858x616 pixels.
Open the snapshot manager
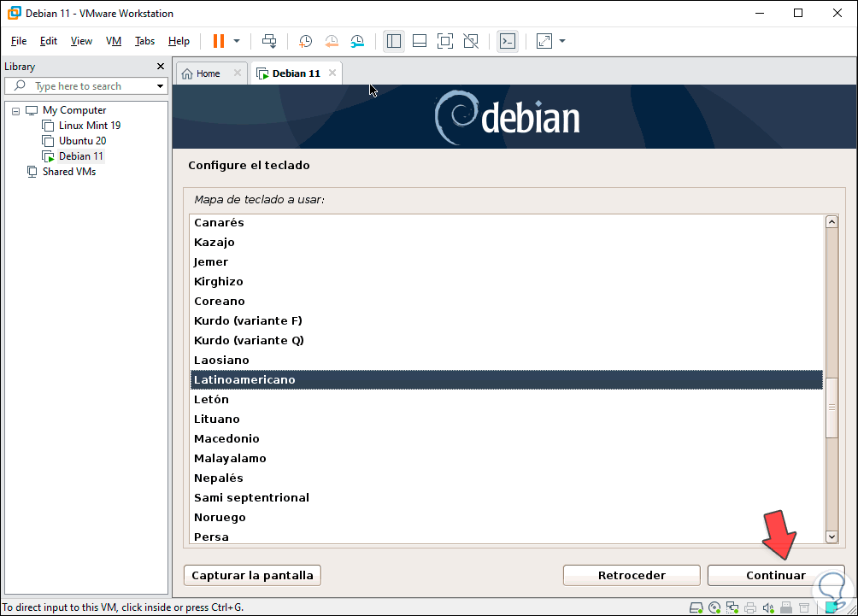pyautogui.click(x=357, y=41)
